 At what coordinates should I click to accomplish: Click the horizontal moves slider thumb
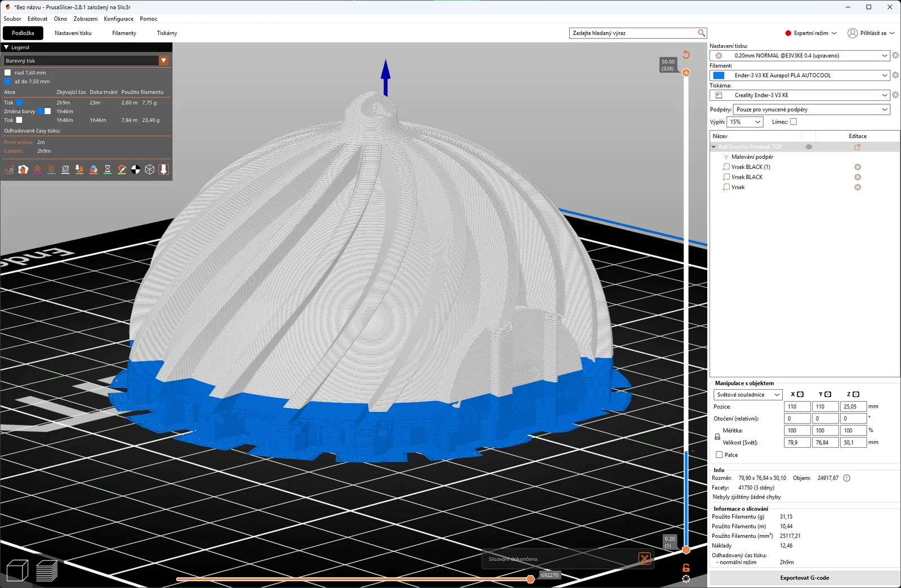530,579
